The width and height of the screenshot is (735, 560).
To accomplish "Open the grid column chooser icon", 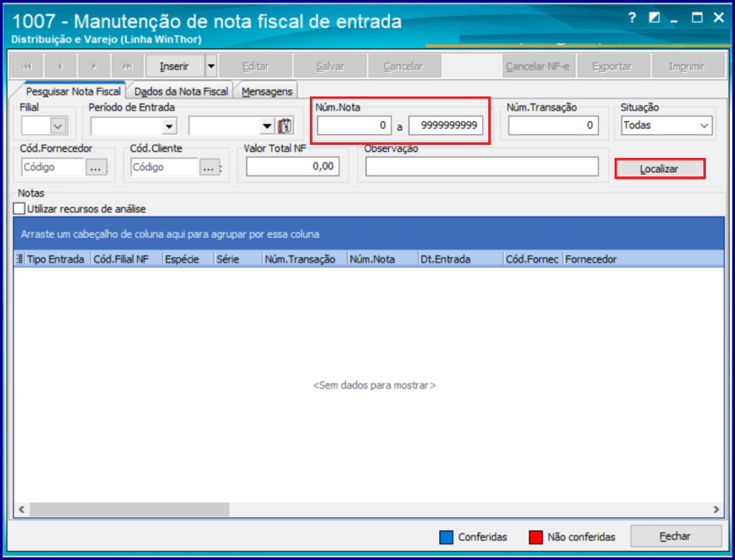I will pyautogui.click(x=19, y=259).
